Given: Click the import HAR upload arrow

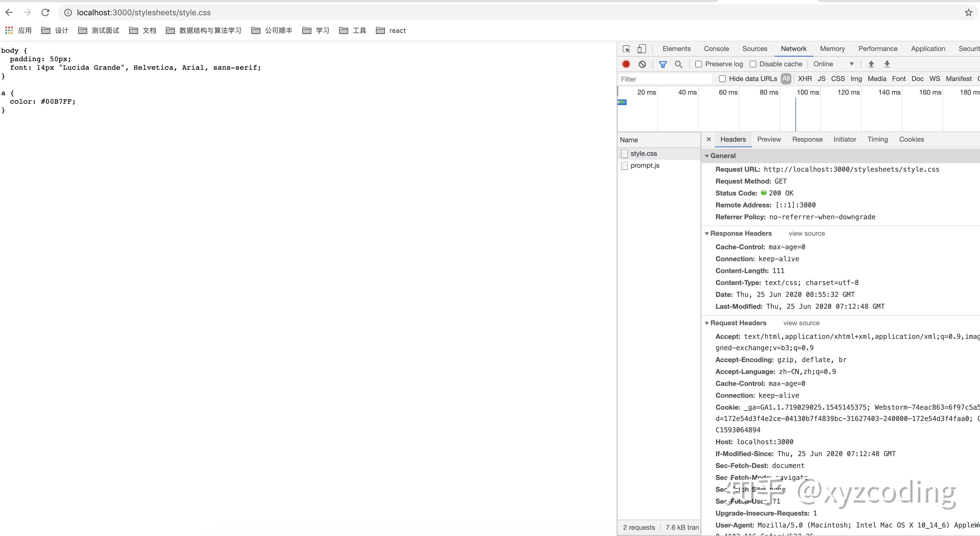Looking at the screenshot, I should click(x=871, y=64).
